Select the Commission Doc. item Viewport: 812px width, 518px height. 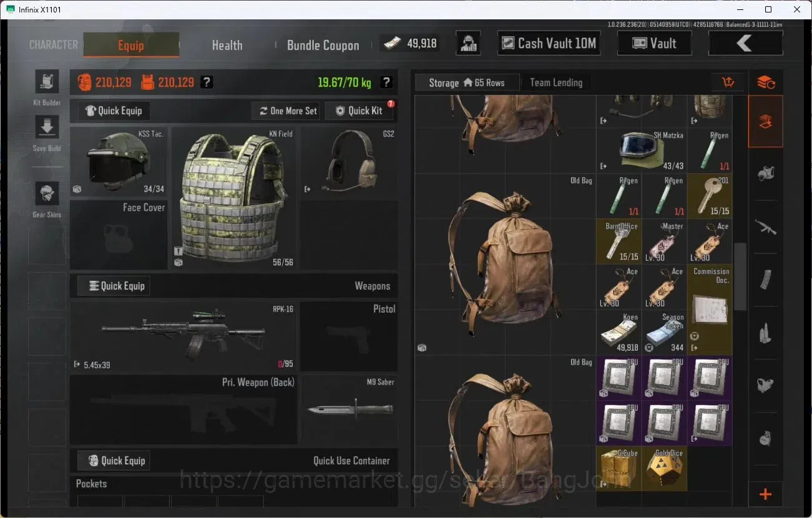click(710, 309)
